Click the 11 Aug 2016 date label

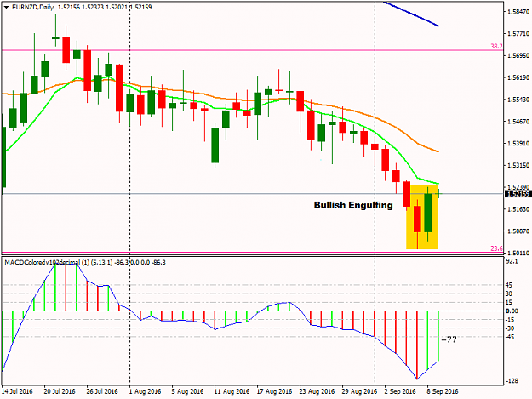[x=232, y=391]
